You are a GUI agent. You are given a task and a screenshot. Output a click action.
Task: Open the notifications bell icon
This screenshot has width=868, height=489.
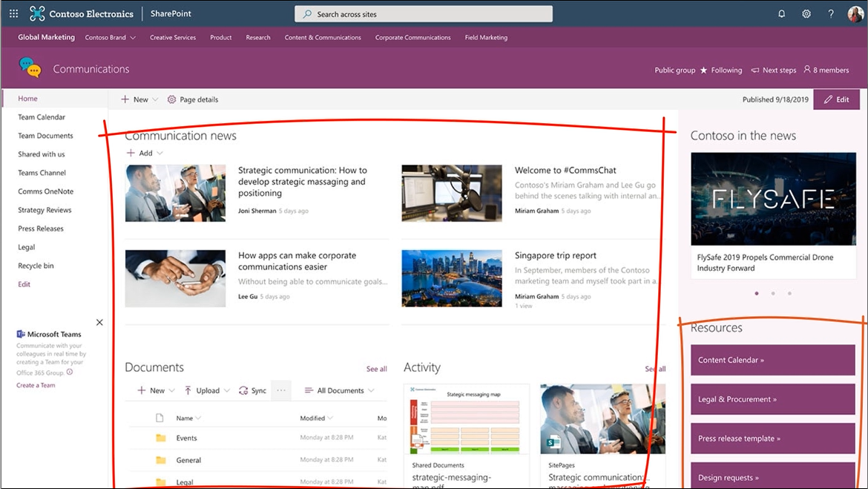point(782,14)
